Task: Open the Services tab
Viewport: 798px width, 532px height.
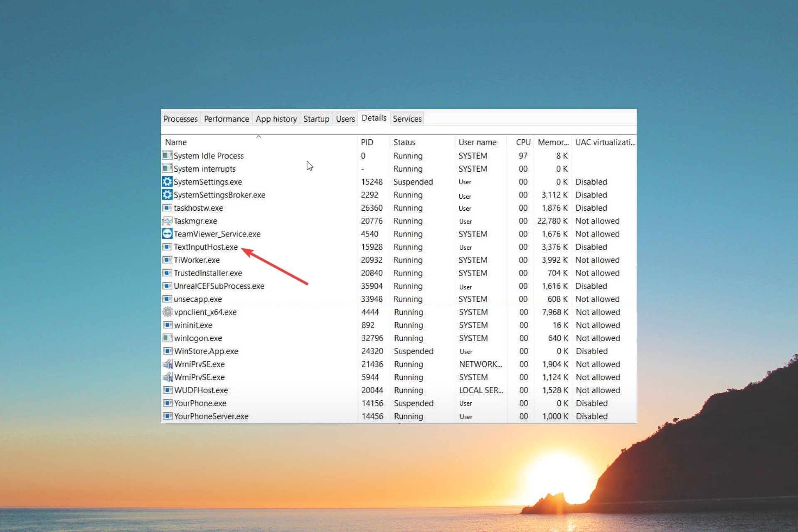Action: pos(407,119)
